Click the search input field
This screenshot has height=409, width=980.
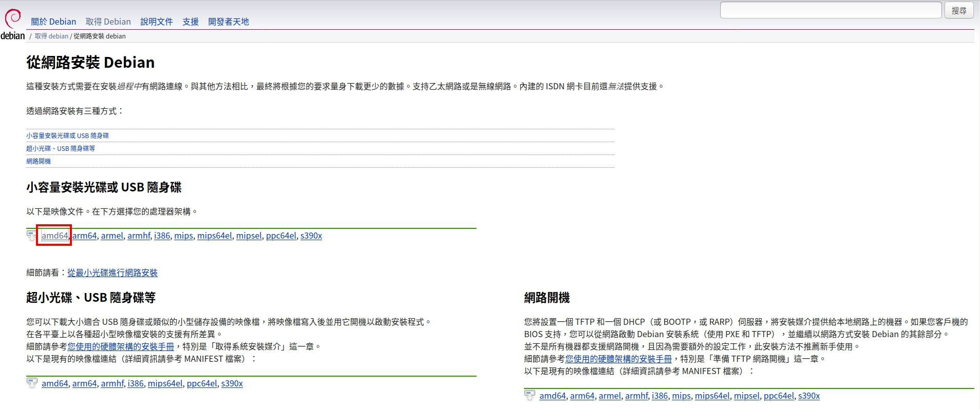click(831, 10)
